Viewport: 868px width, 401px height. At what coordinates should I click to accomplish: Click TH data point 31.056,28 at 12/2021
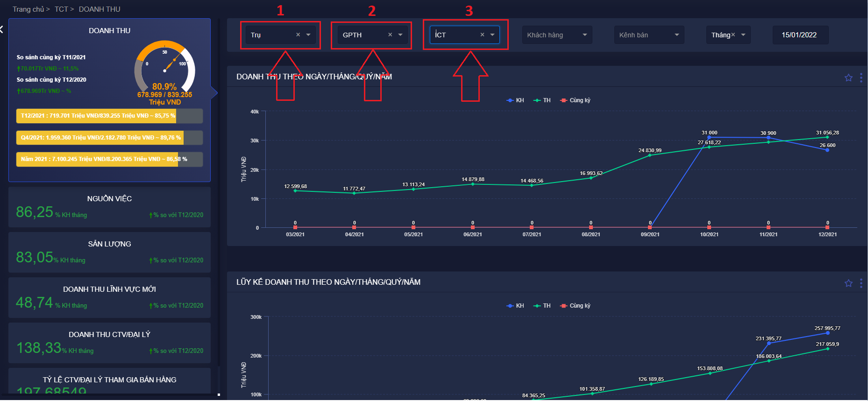(x=827, y=137)
